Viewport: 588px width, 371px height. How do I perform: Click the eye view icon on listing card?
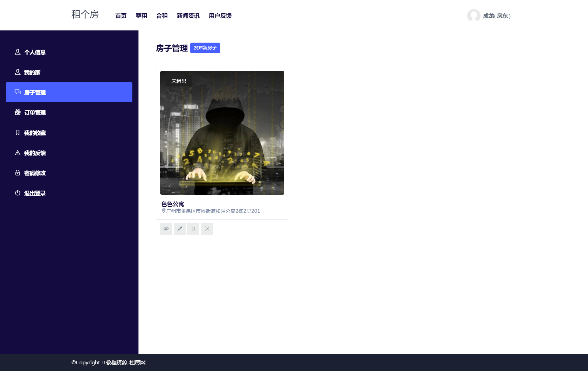166,229
